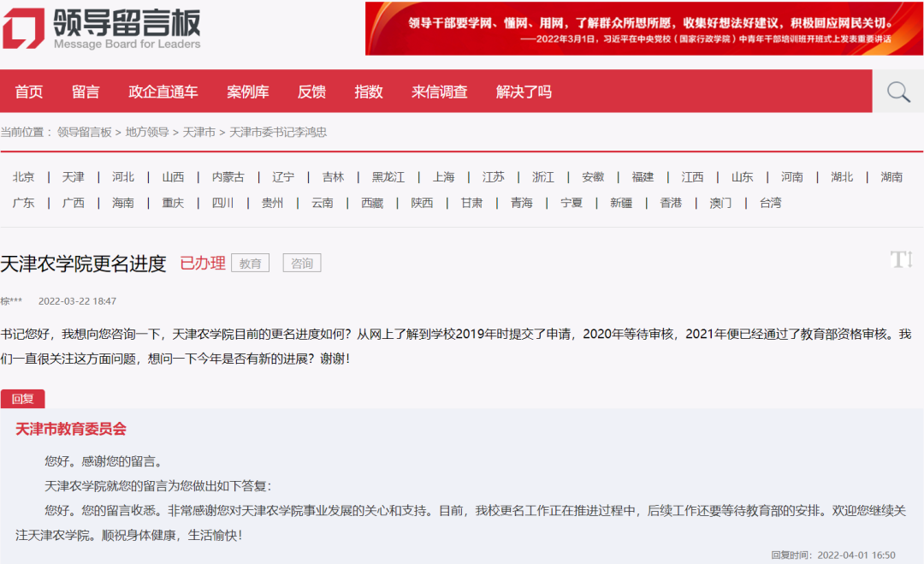Viewport: 924px width, 564px height.
Task: Select 江西 in province list
Action: [692, 177]
